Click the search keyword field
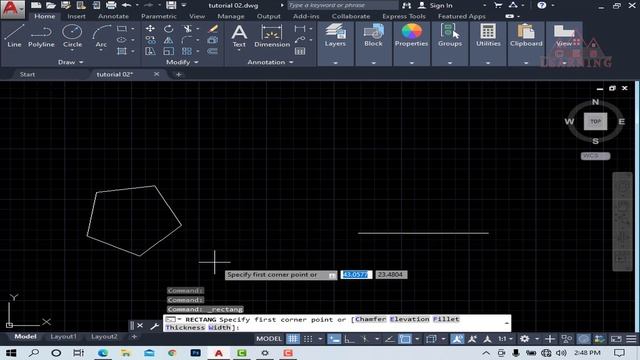Viewport: 640px width, 360px height. click(x=343, y=5)
